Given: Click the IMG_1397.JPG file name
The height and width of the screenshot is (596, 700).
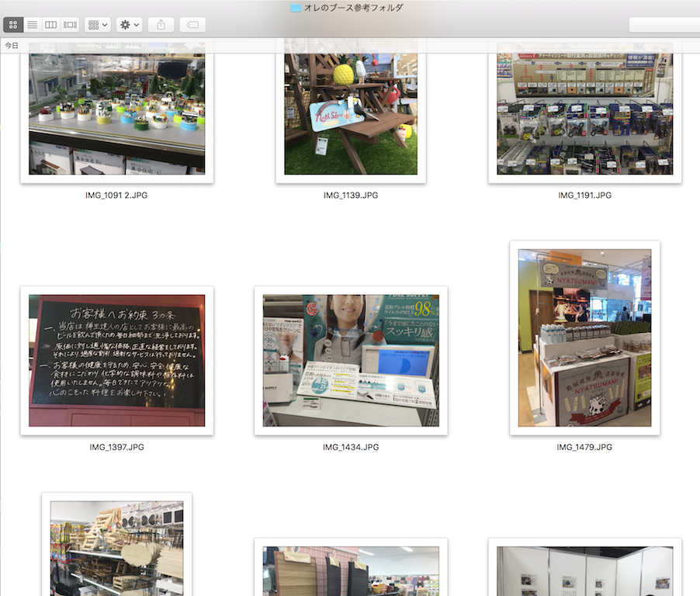Looking at the screenshot, I should pyautogui.click(x=117, y=447).
